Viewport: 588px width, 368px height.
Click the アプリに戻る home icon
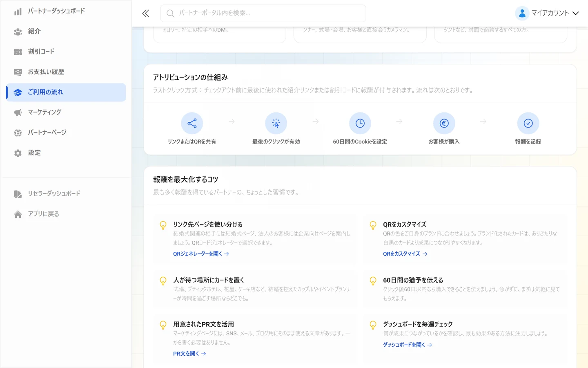point(18,214)
